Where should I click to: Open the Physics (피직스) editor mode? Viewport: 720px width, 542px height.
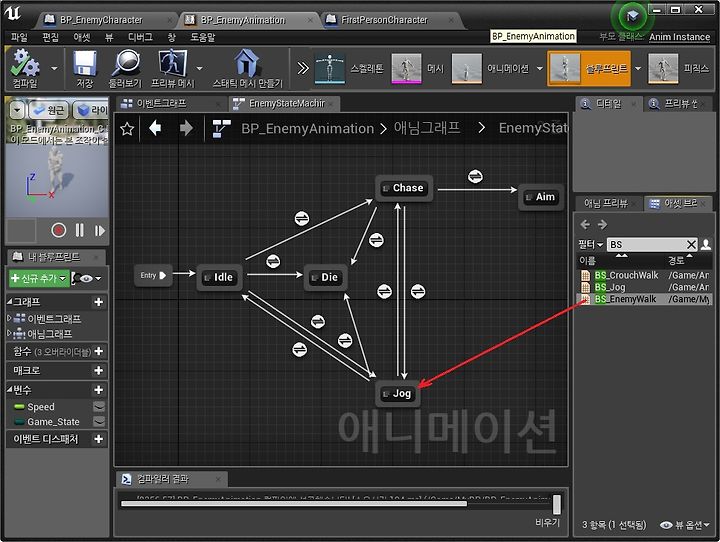678,68
